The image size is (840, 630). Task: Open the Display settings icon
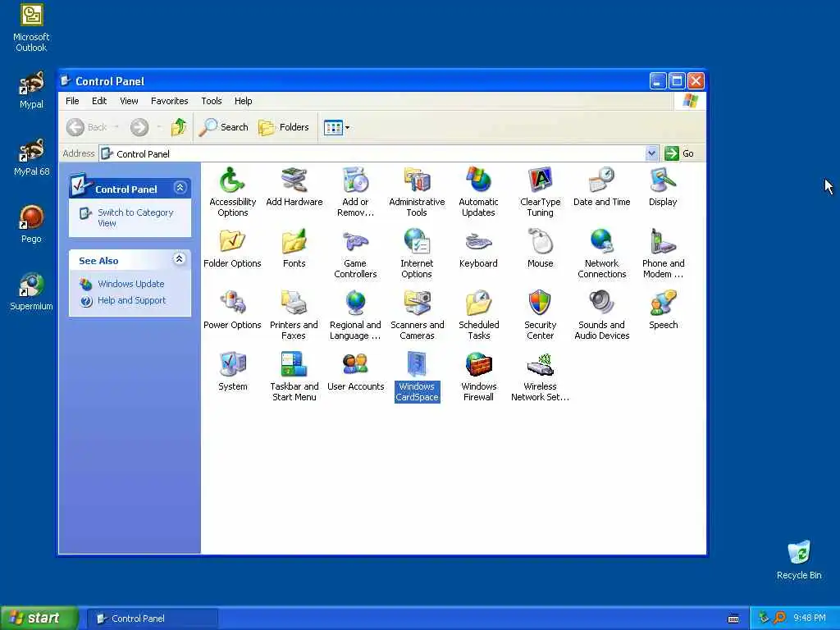click(x=663, y=186)
